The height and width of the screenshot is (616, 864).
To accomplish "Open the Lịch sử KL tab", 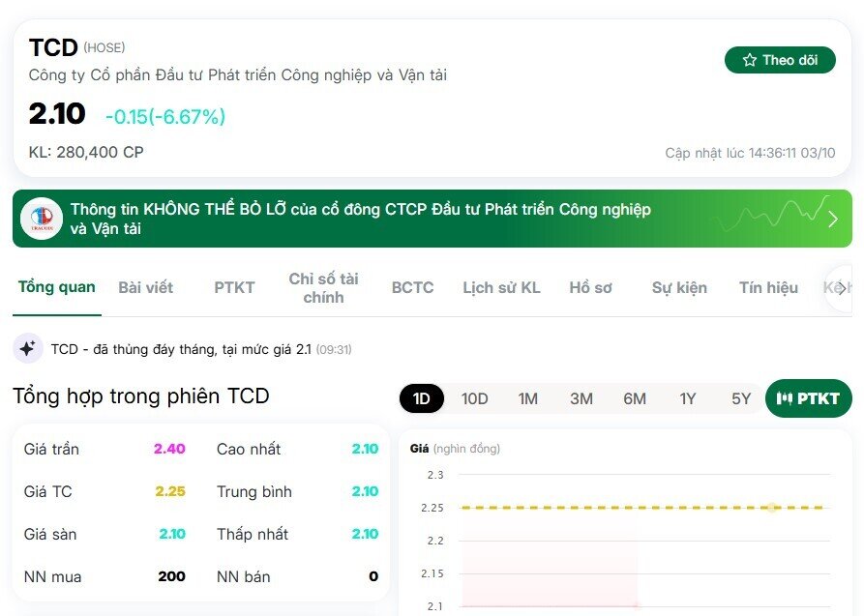I will coord(501,287).
